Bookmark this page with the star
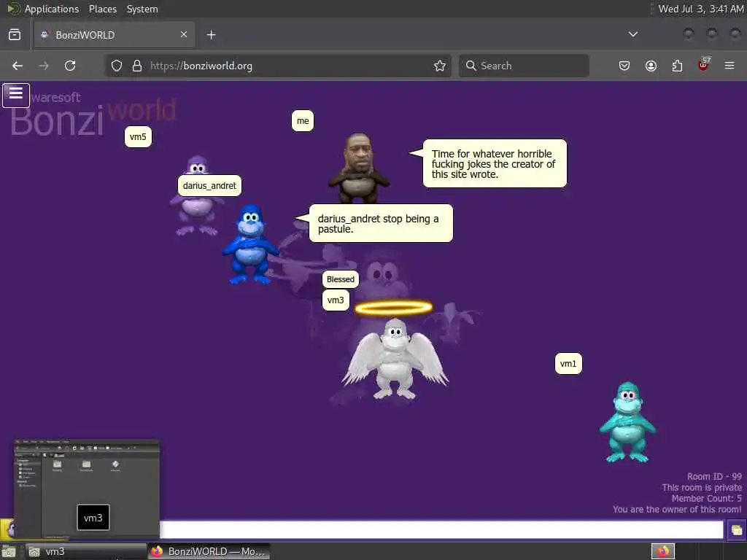 440,66
